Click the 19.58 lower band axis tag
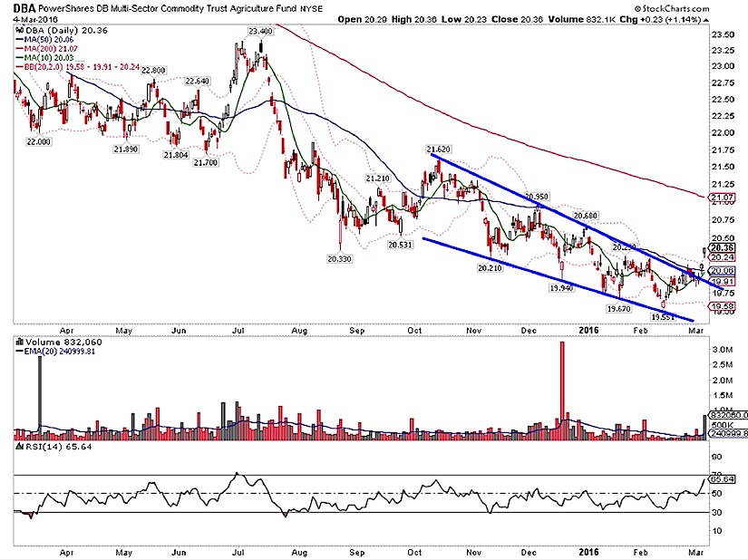Image resolution: width=748 pixels, height=560 pixels. (x=723, y=306)
